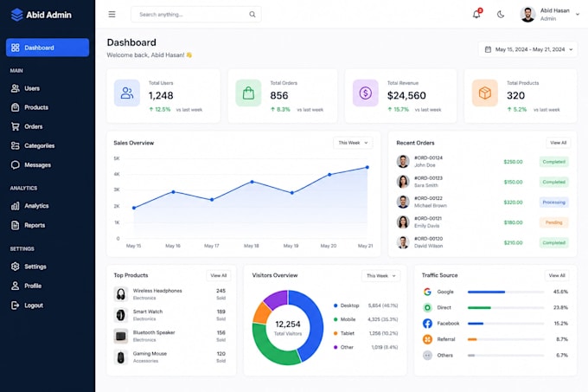Click the Direct traffic progress bar
588x392 pixels.
506,307
